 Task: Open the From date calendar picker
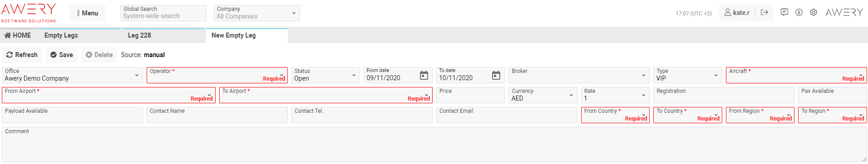click(x=424, y=75)
